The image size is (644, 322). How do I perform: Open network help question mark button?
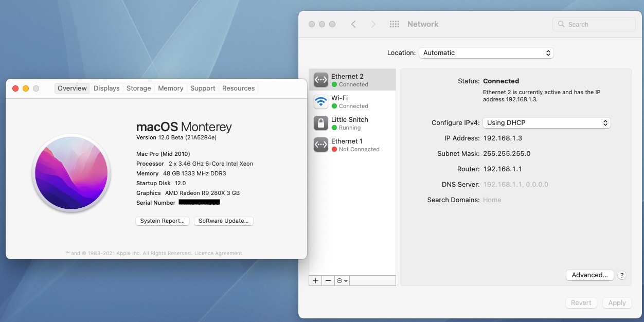[x=622, y=275]
